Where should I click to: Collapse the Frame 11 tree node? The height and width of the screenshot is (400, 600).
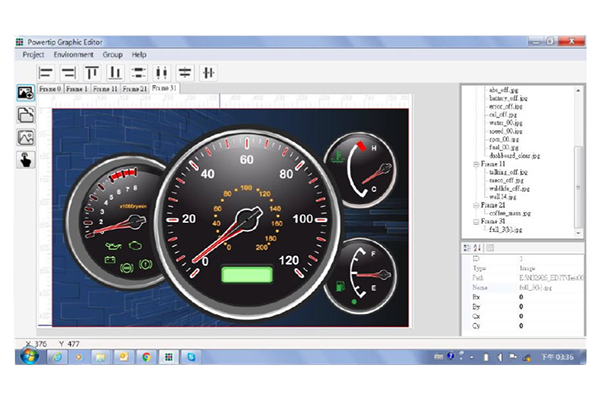476,164
